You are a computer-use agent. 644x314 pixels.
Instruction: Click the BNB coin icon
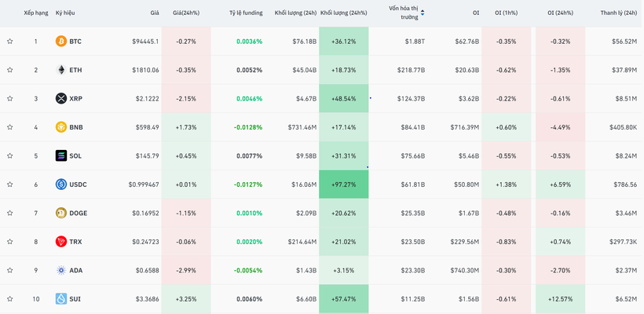pyautogui.click(x=60, y=127)
